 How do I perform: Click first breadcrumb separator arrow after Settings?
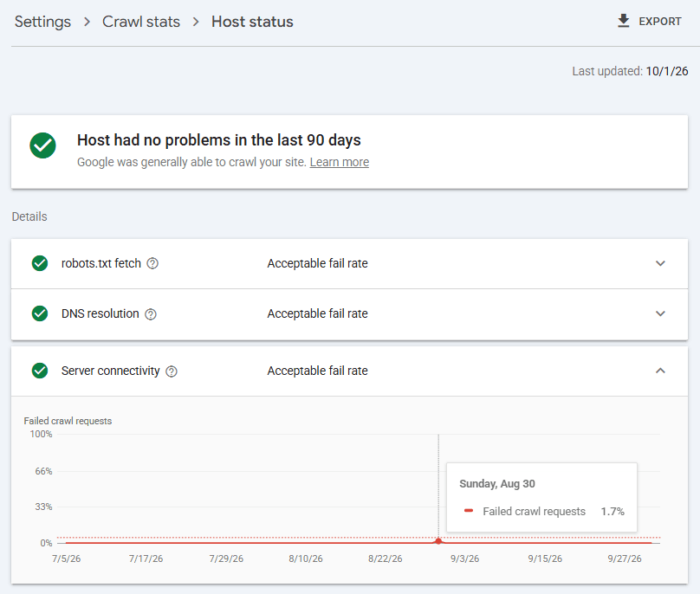click(x=87, y=22)
